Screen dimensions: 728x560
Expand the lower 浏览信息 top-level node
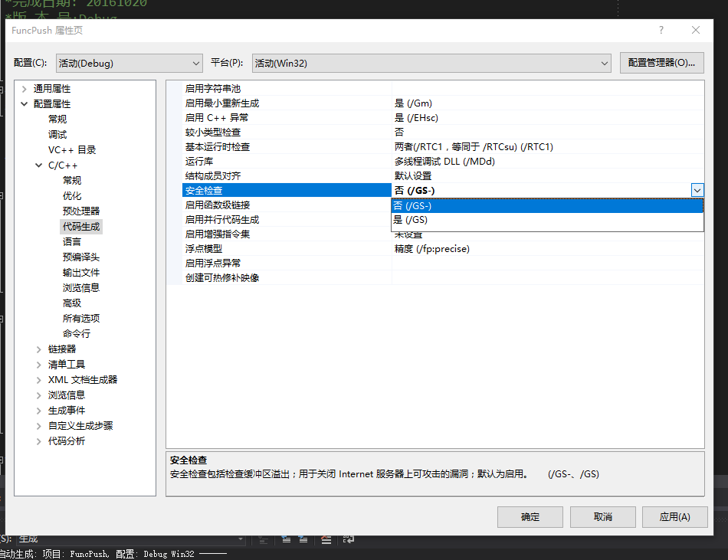[x=39, y=395]
